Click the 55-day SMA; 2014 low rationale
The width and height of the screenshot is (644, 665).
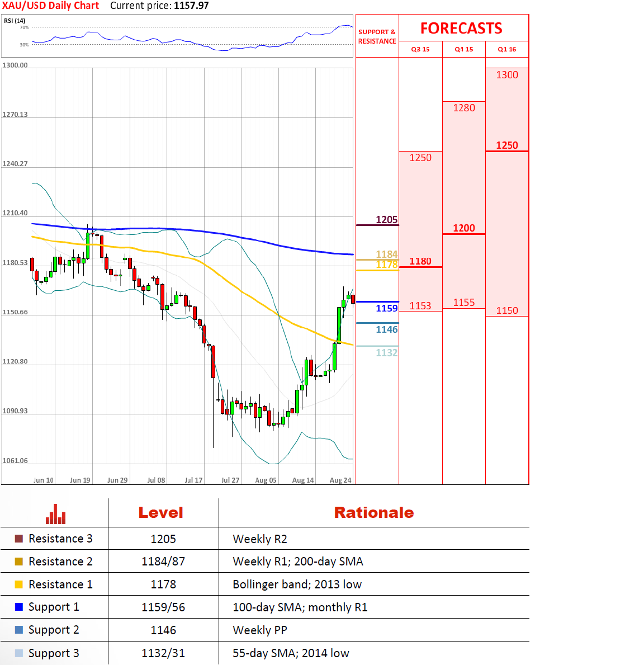(x=291, y=653)
